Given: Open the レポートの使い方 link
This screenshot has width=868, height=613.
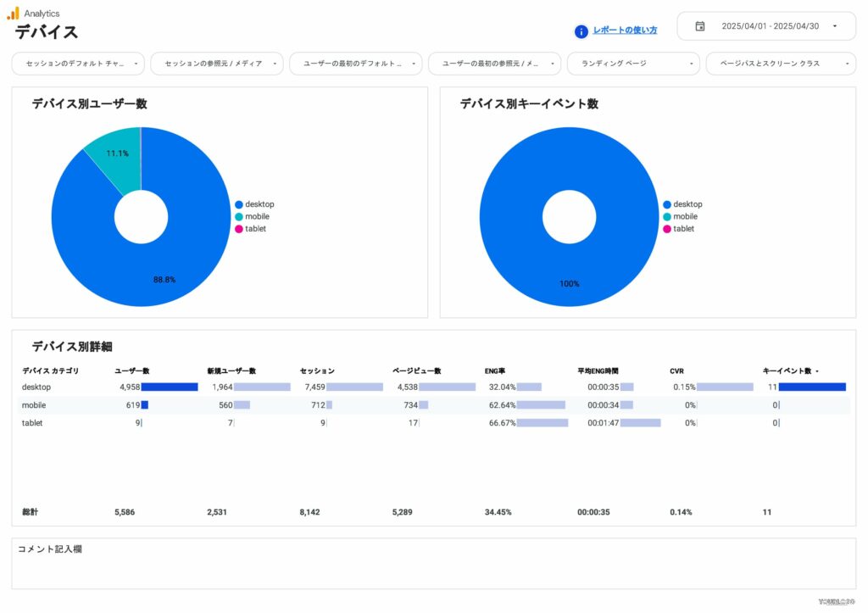Looking at the screenshot, I should pos(625,31).
